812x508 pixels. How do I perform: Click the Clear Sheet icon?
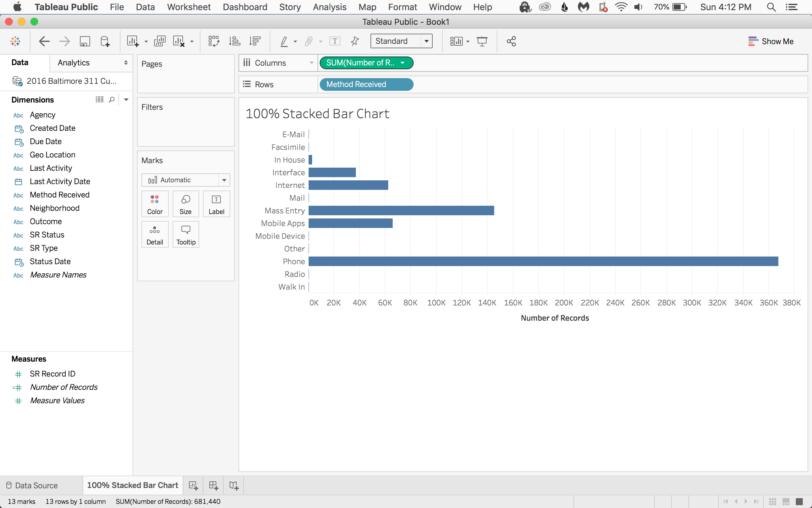[x=179, y=41]
